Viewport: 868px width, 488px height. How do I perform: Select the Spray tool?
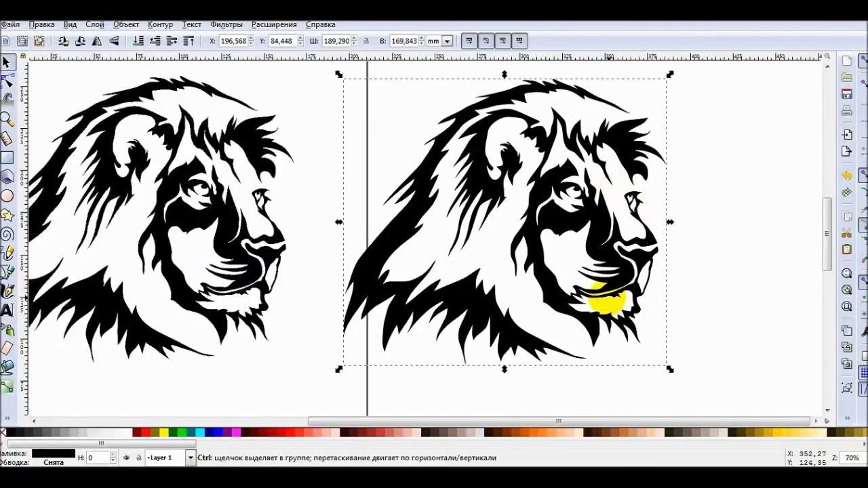pos(7,330)
